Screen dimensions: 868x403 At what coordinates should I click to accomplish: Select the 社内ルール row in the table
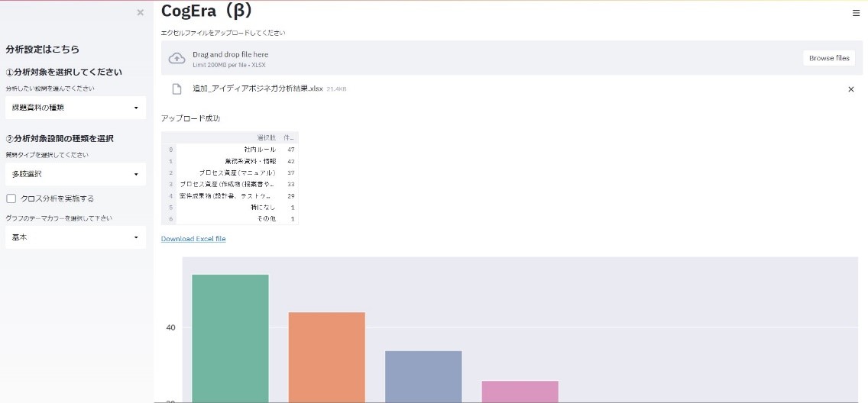pos(260,150)
